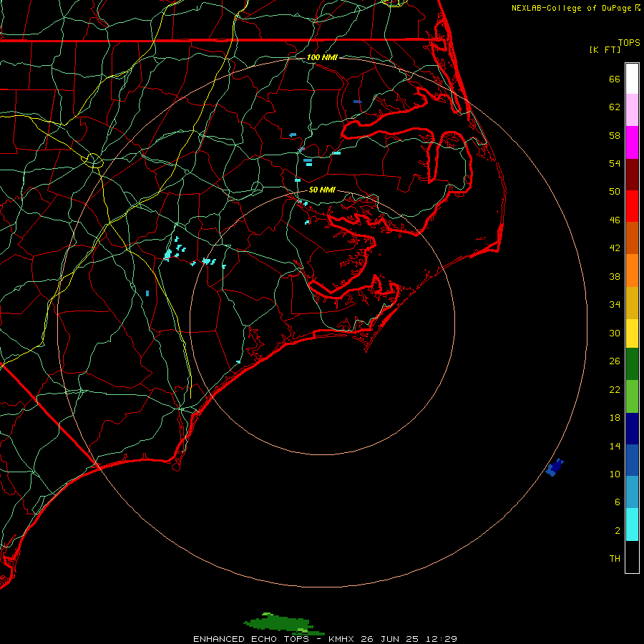Click the "100 NMI" range ring label

point(322,57)
